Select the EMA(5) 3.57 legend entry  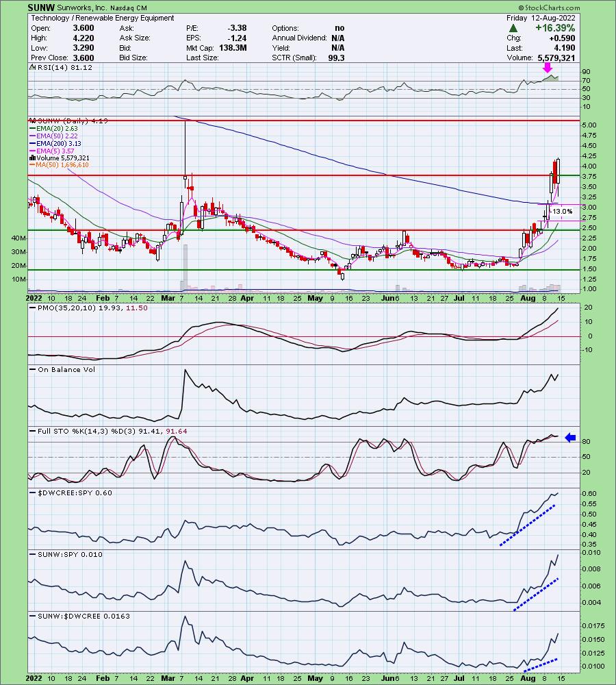point(52,151)
